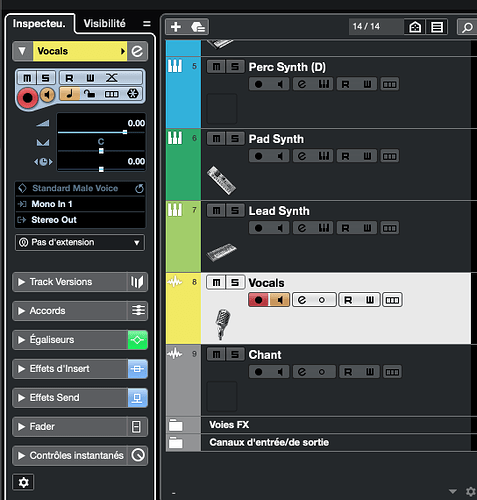Show lanes on the Lead Synth track

[390, 228]
